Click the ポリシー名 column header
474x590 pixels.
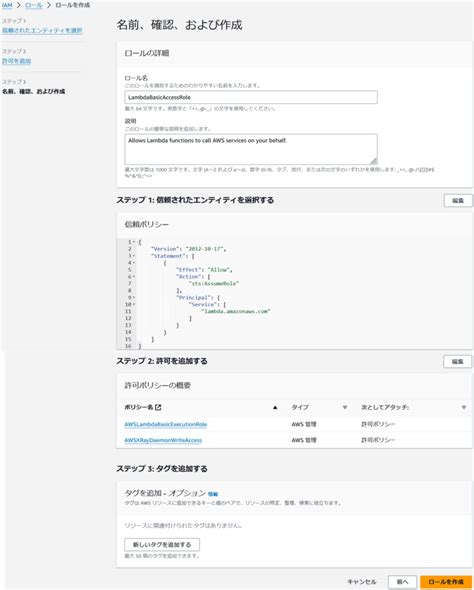click(x=138, y=407)
